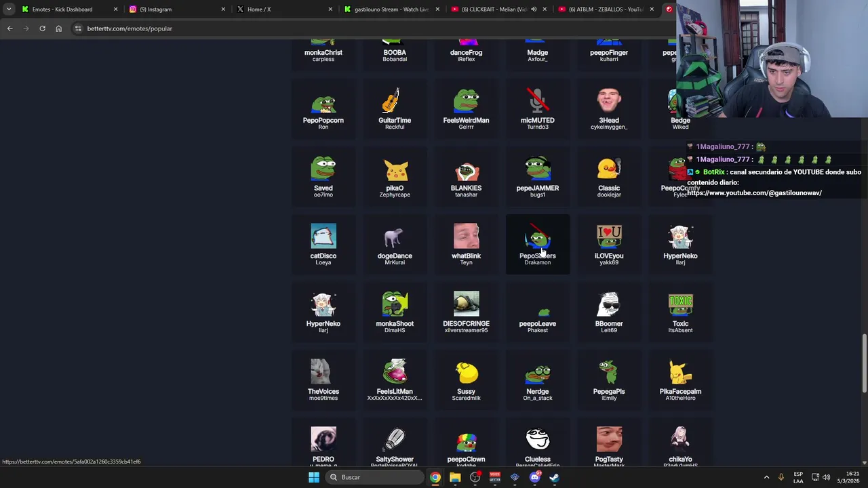This screenshot has height=488, width=868.
Task: Select the pikaO emote
Action: coord(395,176)
